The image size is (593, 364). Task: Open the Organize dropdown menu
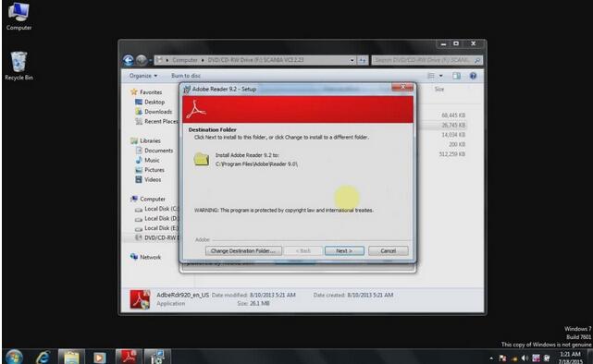[143, 76]
